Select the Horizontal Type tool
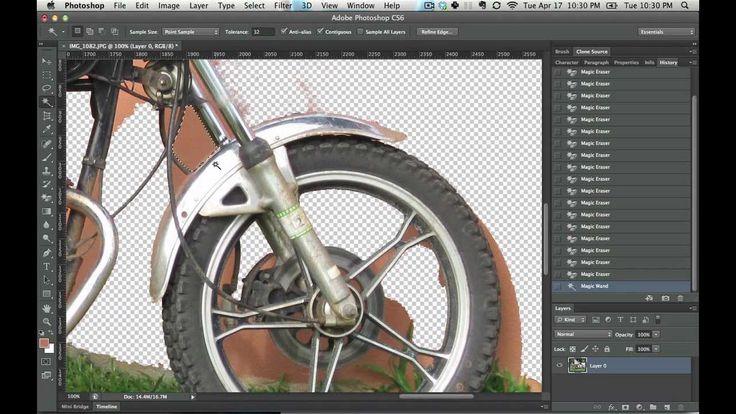This screenshot has width=736, height=414. click(x=46, y=267)
